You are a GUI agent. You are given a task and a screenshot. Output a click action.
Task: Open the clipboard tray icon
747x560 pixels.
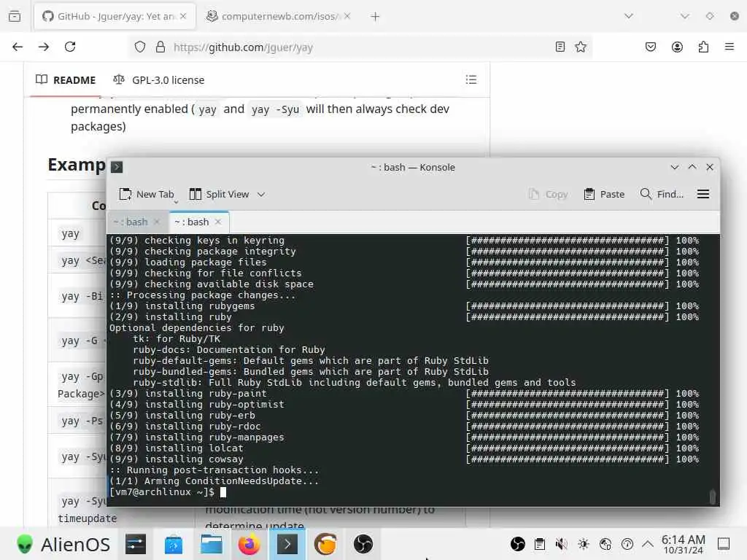click(540, 544)
